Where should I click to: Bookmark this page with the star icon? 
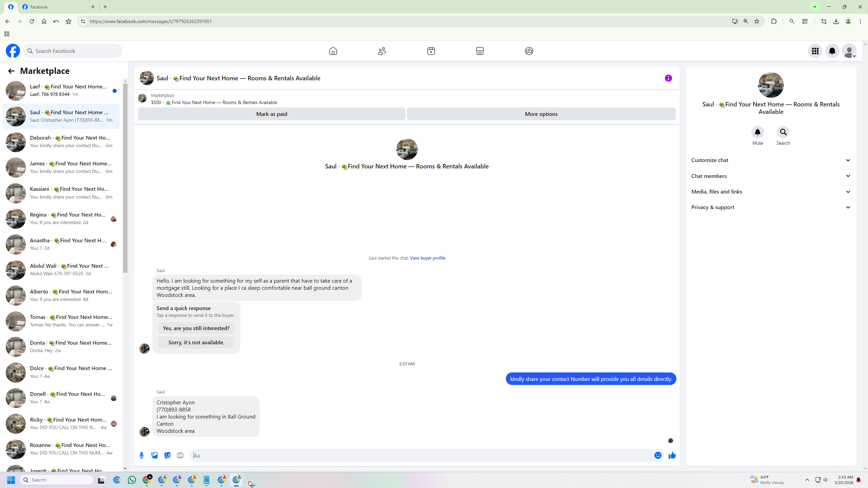click(757, 21)
